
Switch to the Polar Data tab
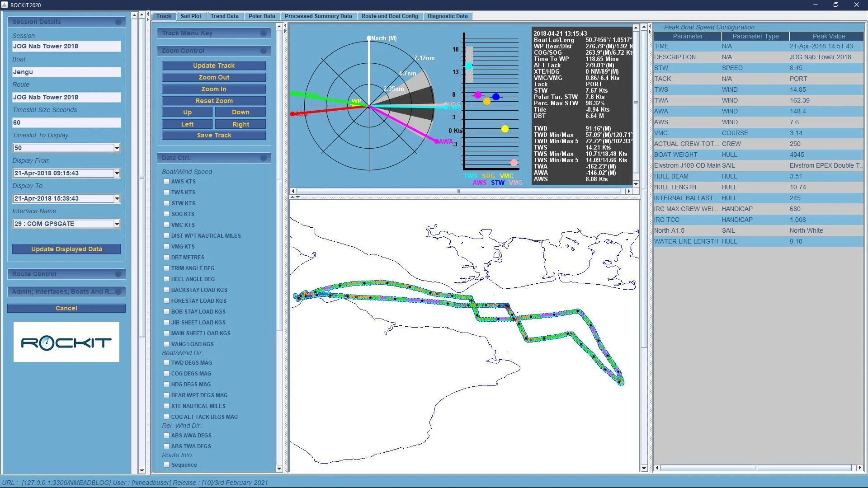(261, 16)
